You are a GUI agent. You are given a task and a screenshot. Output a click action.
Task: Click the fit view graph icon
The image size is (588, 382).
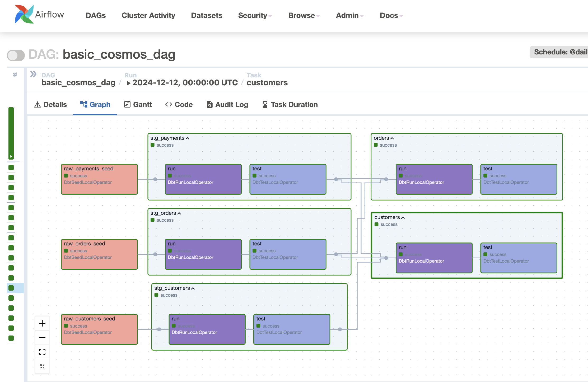(42, 352)
